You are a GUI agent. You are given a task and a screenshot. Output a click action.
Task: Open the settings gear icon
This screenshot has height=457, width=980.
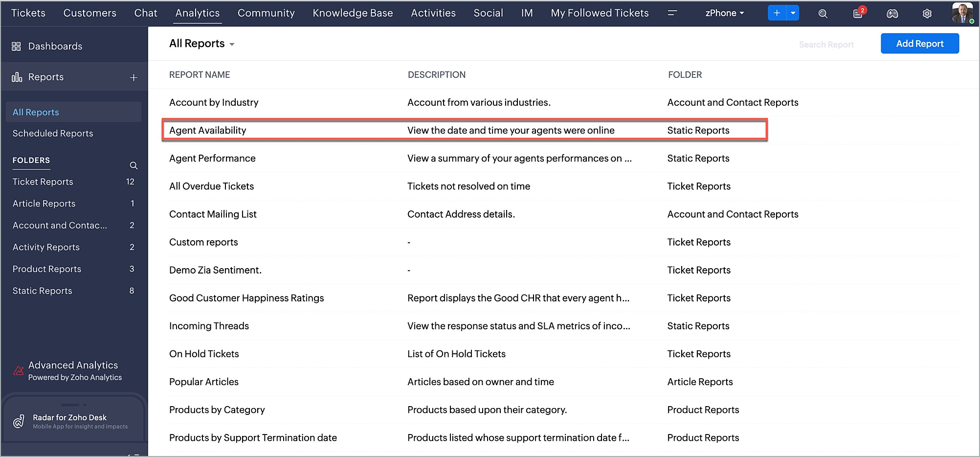(x=927, y=14)
